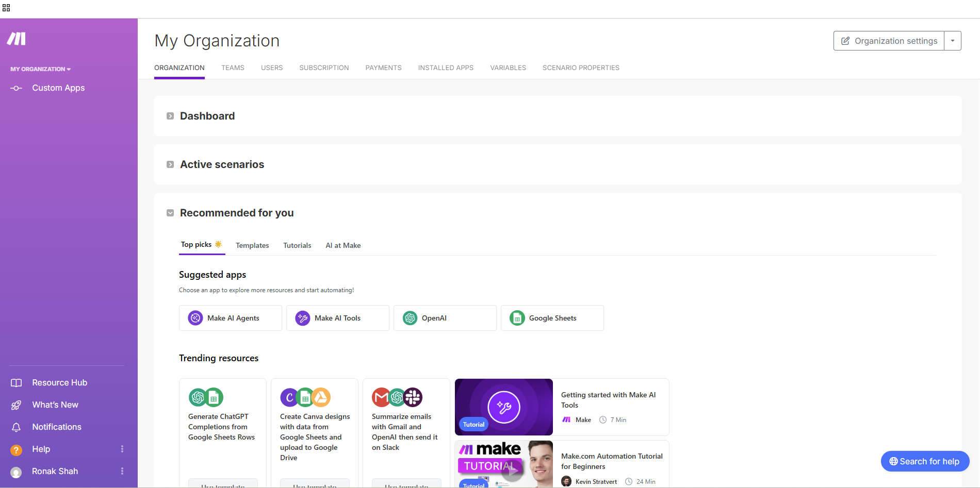
Task: Open the Notifications link
Action: click(x=57, y=427)
